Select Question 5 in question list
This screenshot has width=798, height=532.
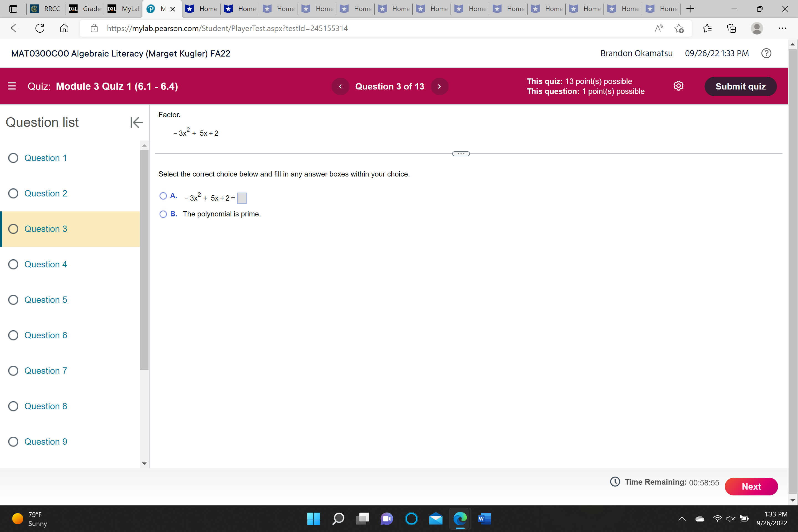(45, 300)
